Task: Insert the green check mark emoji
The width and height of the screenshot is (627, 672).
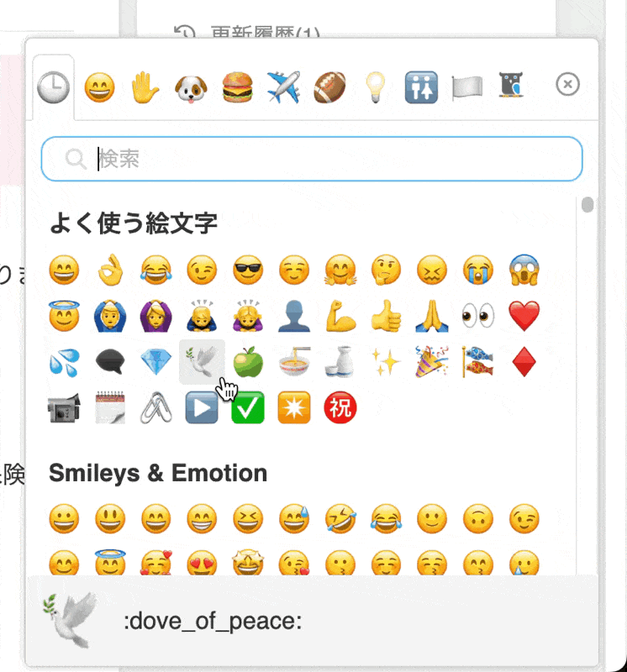Action: [248, 407]
